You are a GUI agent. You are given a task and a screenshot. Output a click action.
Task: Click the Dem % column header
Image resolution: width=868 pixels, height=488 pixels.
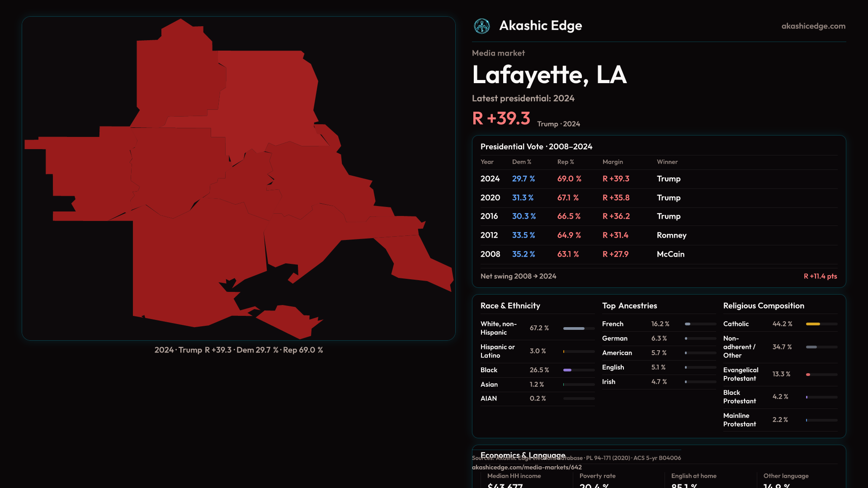point(521,162)
